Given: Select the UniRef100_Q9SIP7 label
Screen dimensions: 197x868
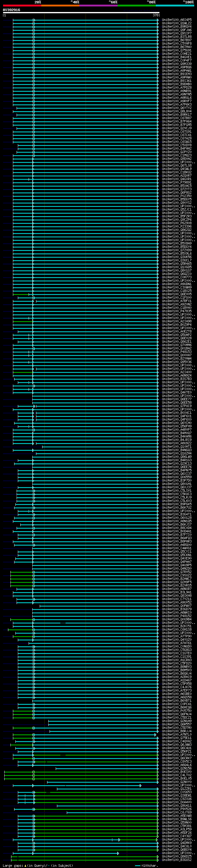Looking at the screenshot, I should click(x=177, y=33).
